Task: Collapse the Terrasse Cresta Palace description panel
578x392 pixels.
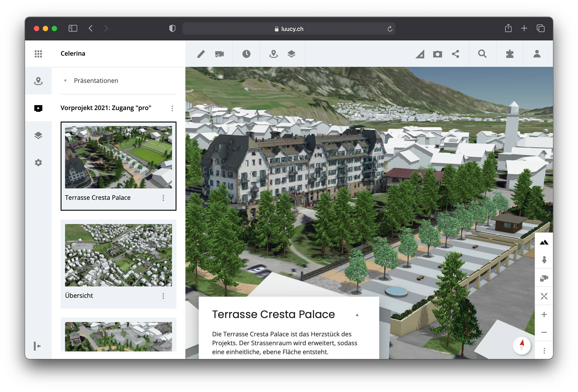Action: click(x=357, y=315)
